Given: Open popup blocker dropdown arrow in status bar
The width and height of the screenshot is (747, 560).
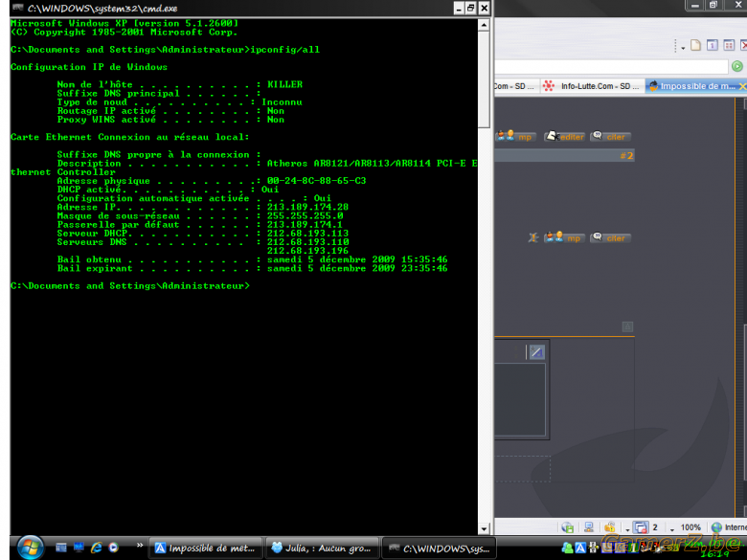Looking at the screenshot, I should 628,529.
